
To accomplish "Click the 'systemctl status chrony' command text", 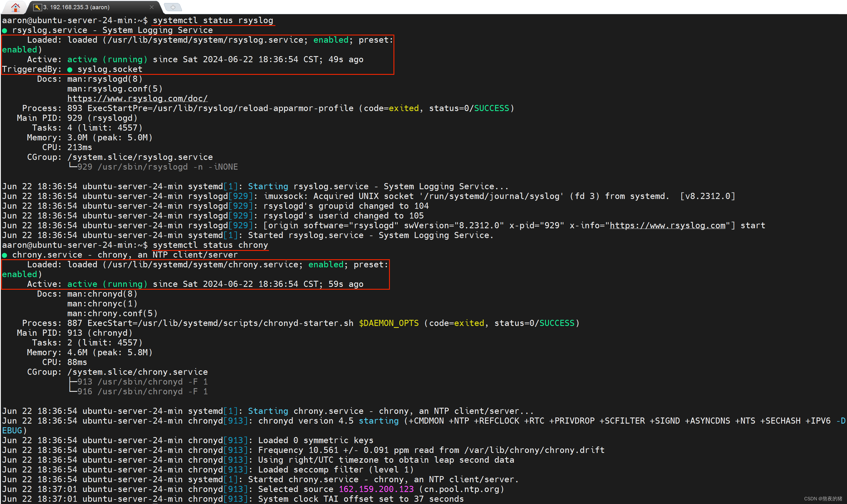I will click(x=210, y=245).
